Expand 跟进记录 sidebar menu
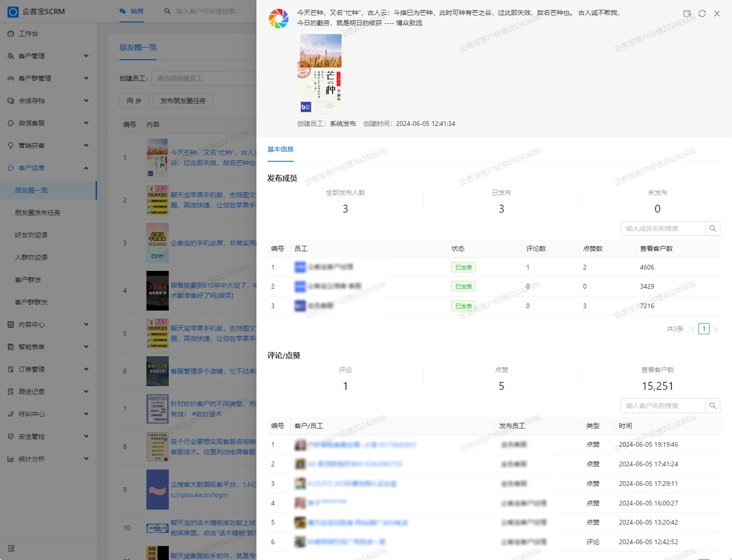 tap(48, 392)
